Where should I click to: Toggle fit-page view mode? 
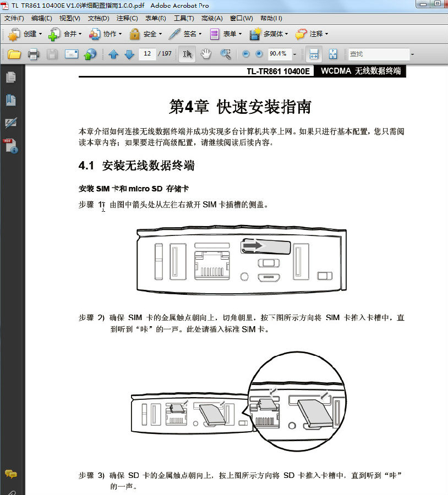(331, 54)
